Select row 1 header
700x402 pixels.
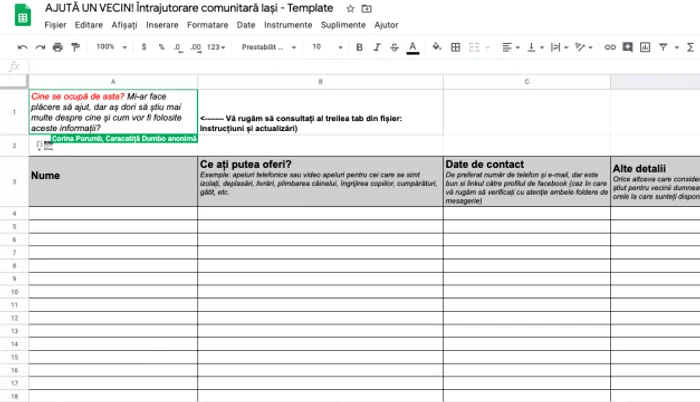[14, 112]
